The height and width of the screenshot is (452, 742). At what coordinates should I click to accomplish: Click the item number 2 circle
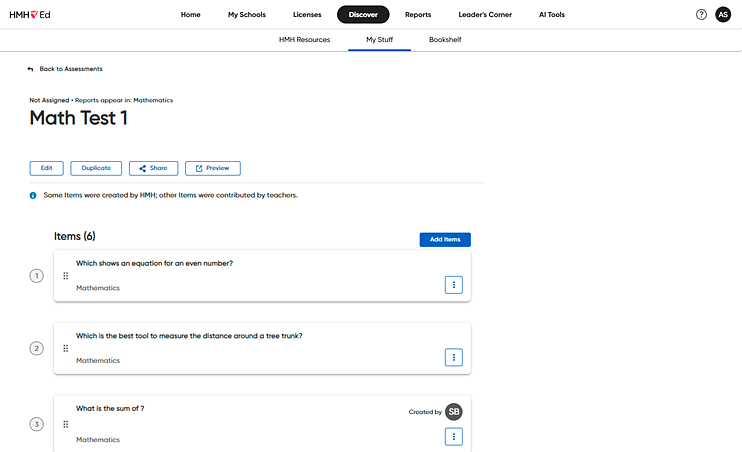pos(36,348)
